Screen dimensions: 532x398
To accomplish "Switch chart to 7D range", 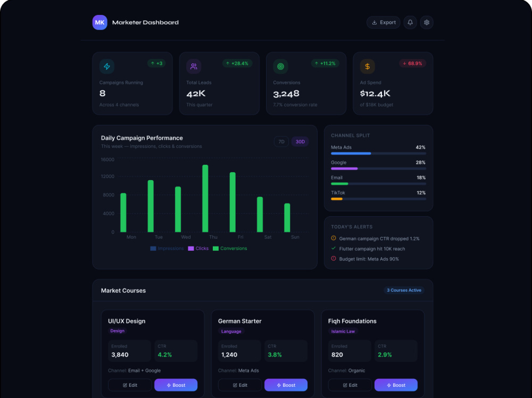I will click(281, 142).
